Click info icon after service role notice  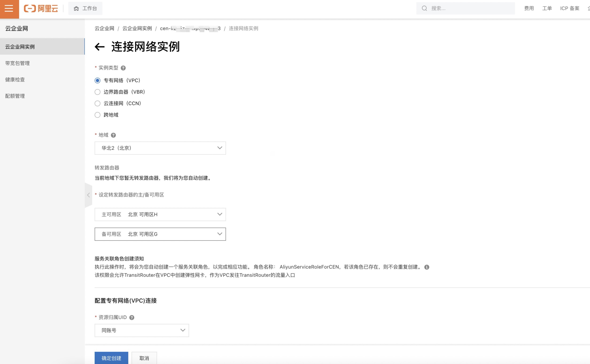click(427, 267)
